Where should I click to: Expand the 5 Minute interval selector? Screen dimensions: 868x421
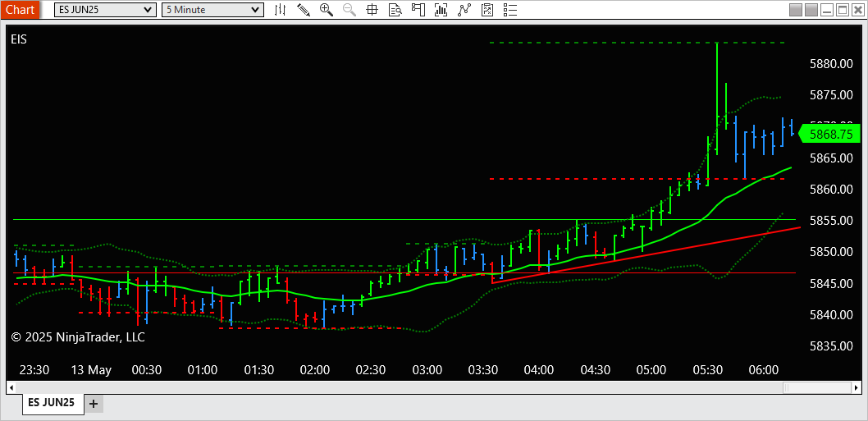point(212,9)
